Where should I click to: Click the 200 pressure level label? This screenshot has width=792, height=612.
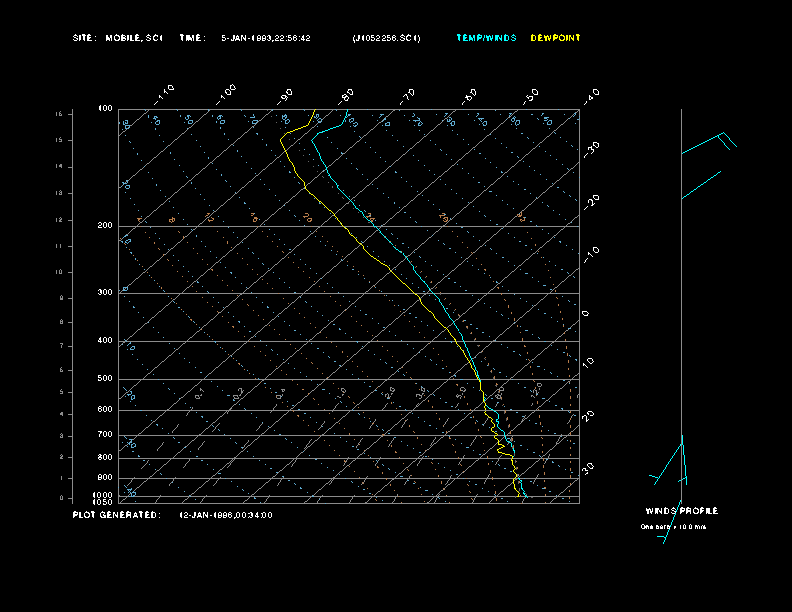[x=105, y=226]
